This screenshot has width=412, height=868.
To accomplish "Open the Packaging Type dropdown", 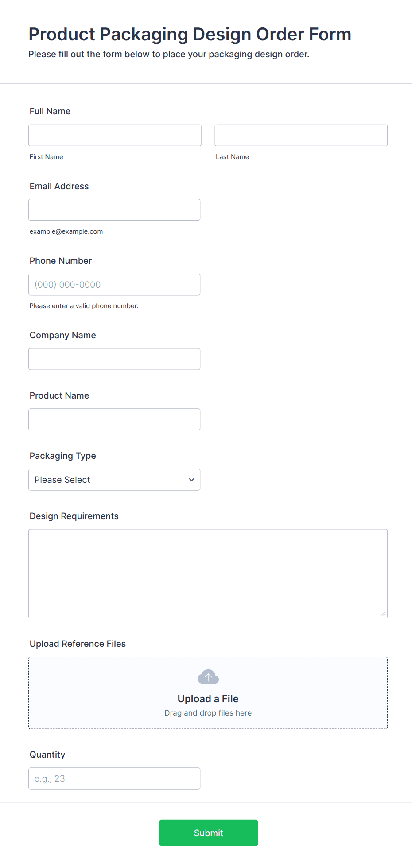I will click(x=114, y=480).
